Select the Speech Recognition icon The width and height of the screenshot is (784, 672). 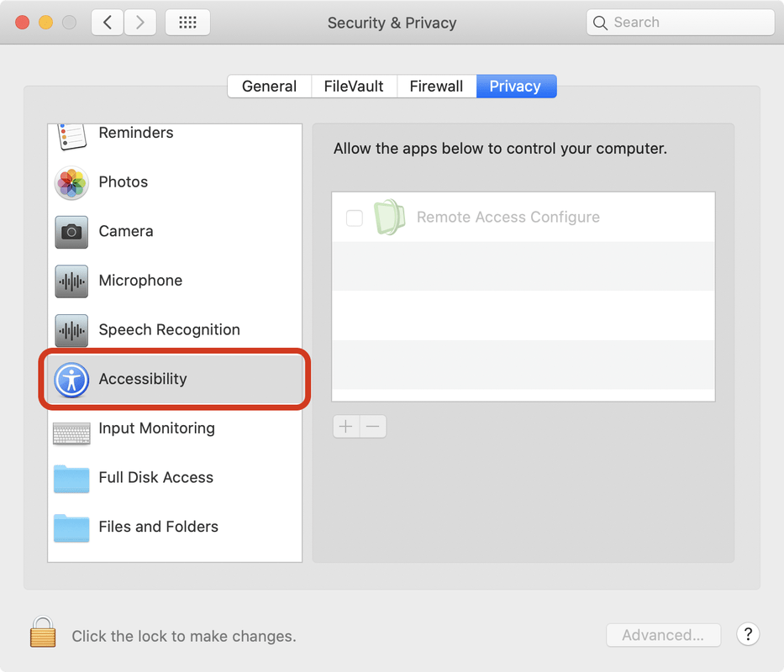(x=71, y=330)
